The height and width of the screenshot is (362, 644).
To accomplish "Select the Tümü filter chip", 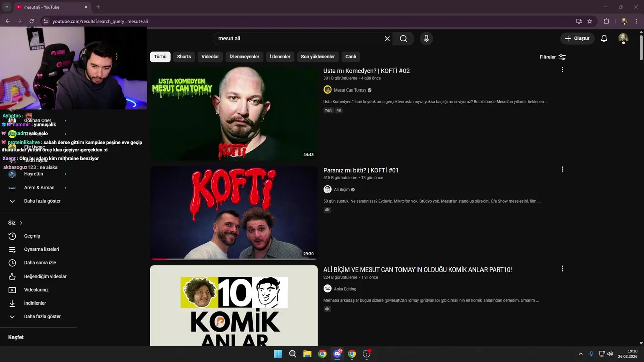I will click(160, 57).
